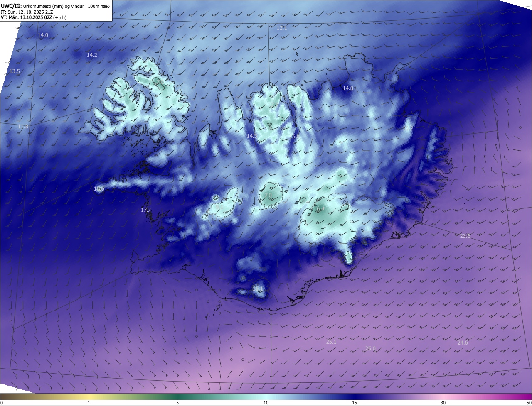Viewport: 532px width, 406px height.
Task: Select the map value 10.6
Action: coord(99,188)
